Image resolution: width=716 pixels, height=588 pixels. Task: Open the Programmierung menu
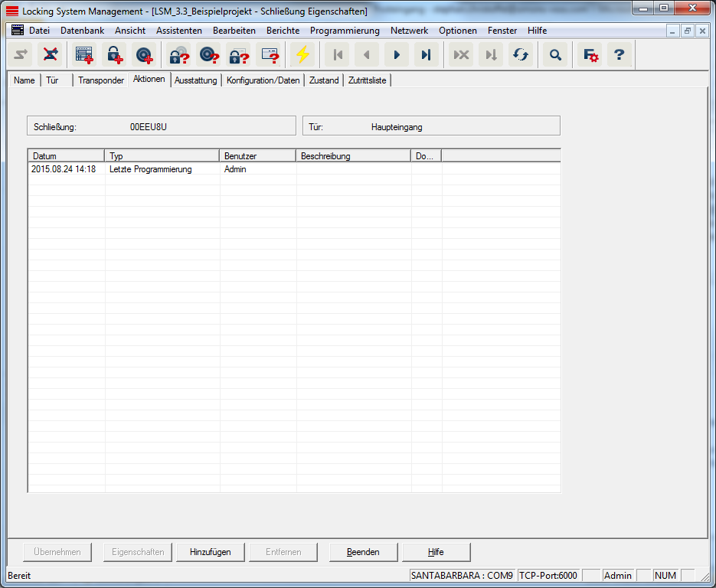click(x=345, y=31)
